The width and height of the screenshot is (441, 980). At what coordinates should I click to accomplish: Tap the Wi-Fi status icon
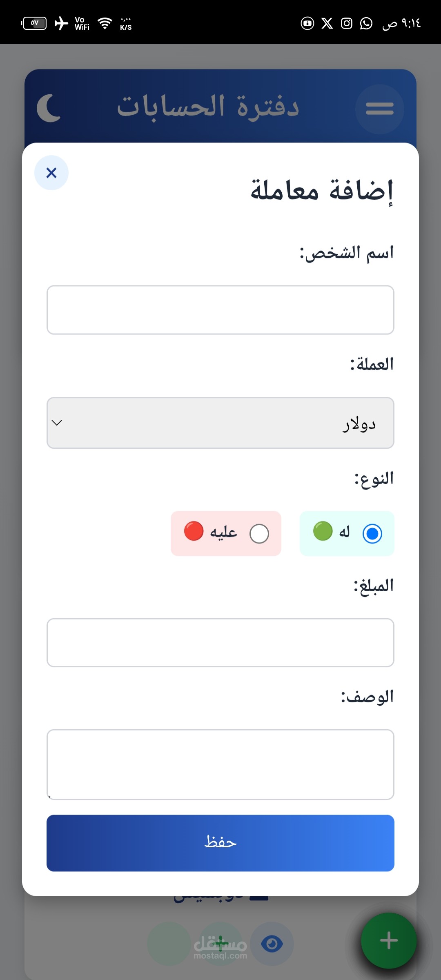(105, 23)
